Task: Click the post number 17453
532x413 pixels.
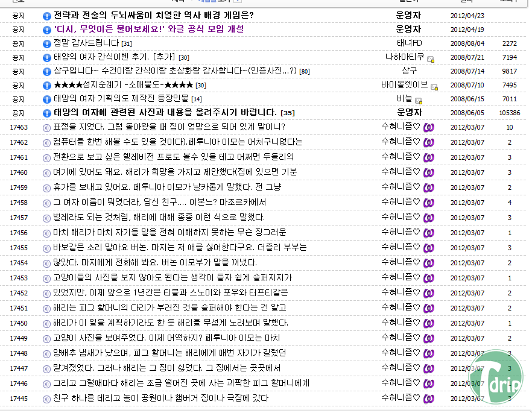Action: click(19, 278)
